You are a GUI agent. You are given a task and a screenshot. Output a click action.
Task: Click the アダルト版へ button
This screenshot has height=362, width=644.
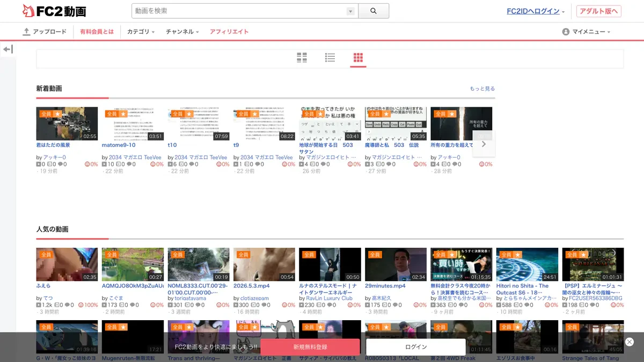599,11
